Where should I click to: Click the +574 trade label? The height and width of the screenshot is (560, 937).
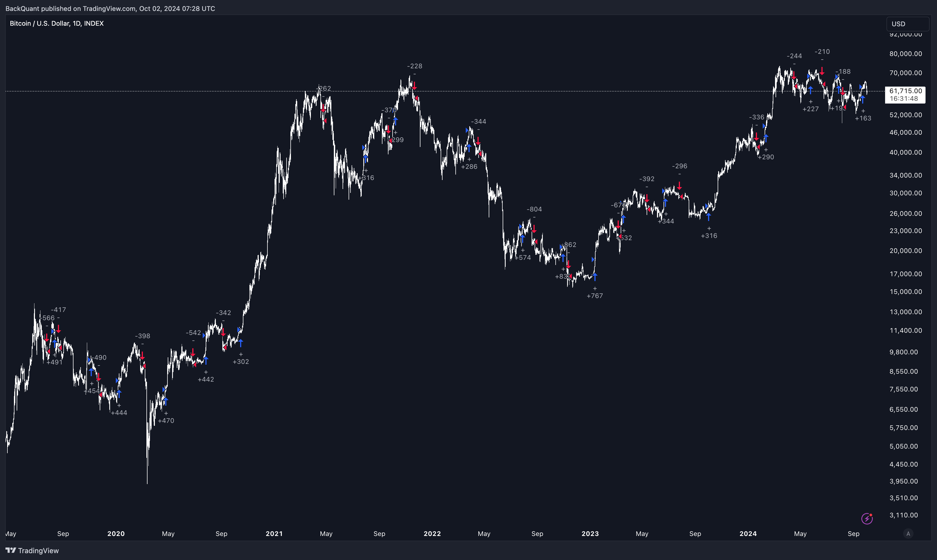click(x=523, y=258)
